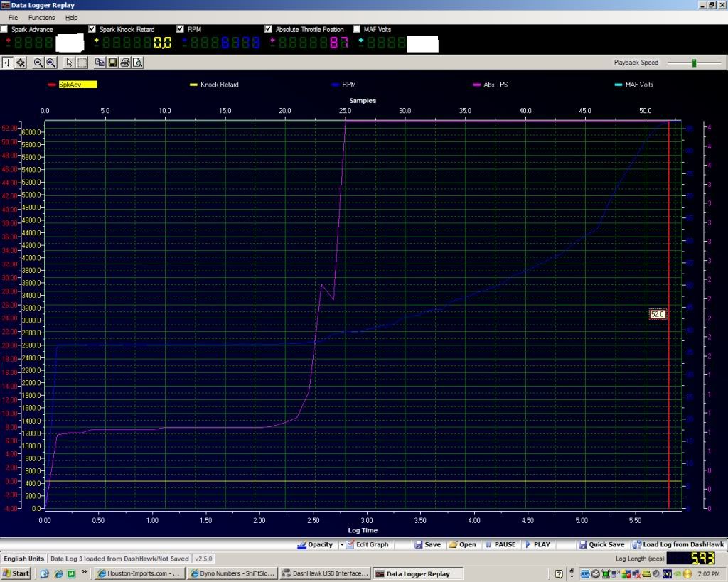
Task: Pause the log playback
Action: click(x=500, y=544)
